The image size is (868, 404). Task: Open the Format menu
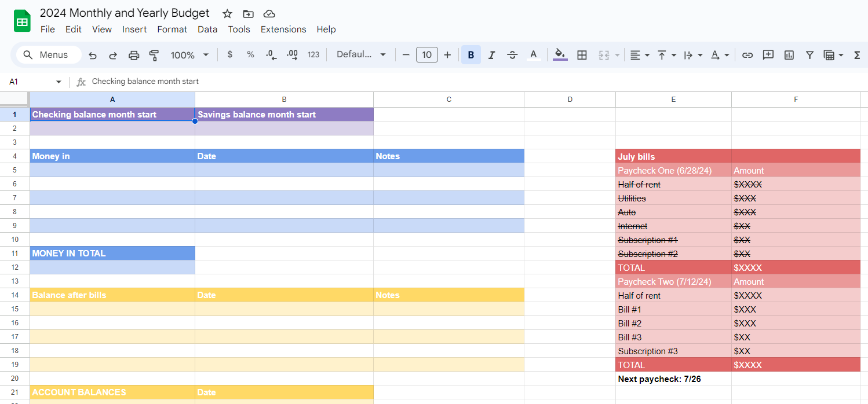coord(172,30)
